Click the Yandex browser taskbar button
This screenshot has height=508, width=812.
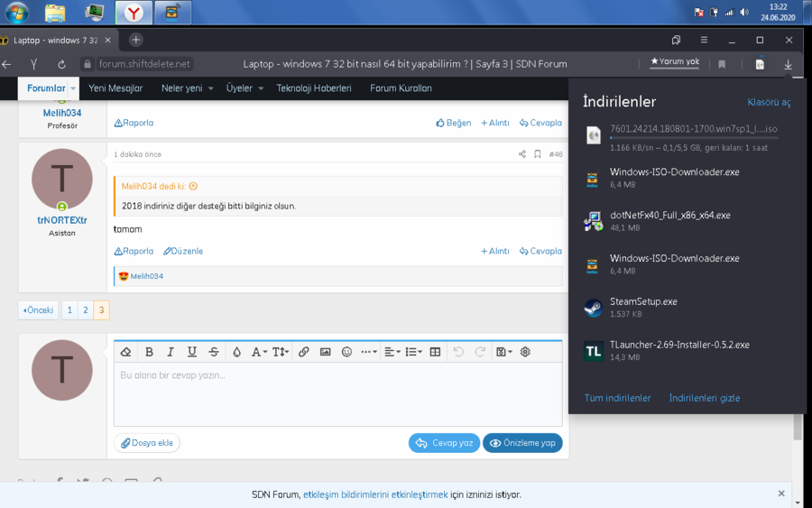(x=134, y=13)
